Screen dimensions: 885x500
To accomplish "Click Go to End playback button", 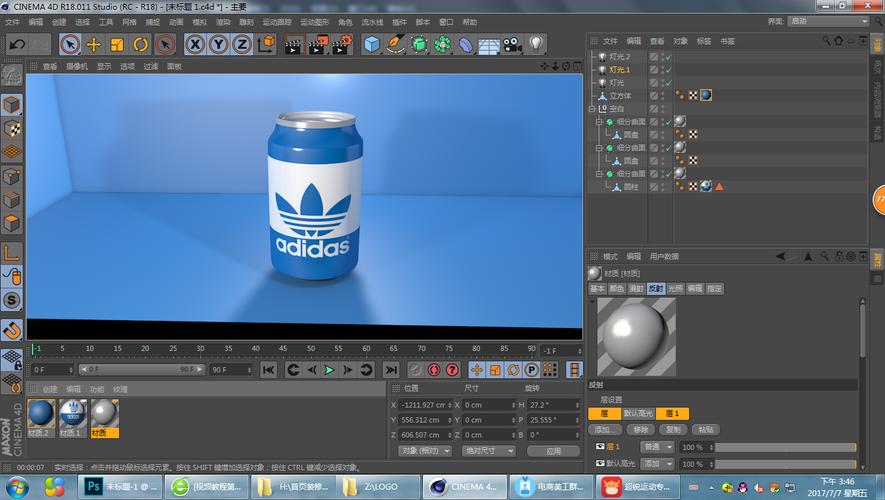I will pos(391,370).
